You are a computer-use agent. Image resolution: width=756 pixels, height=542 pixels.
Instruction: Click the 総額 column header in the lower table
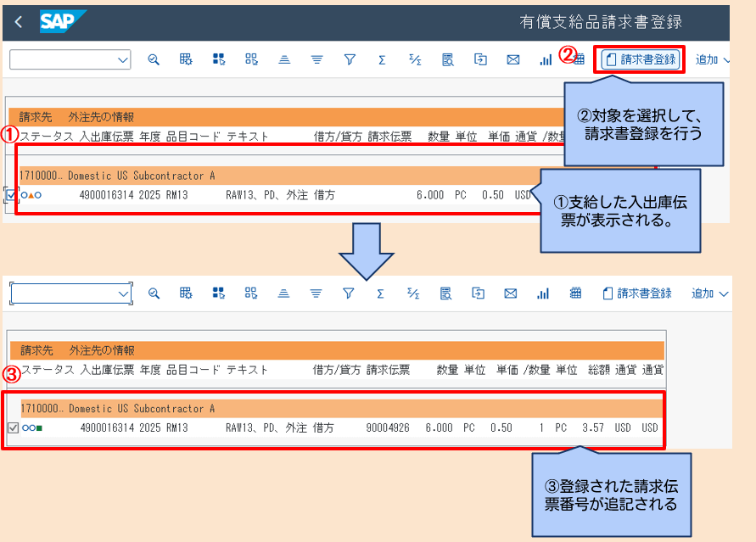pos(599,370)
